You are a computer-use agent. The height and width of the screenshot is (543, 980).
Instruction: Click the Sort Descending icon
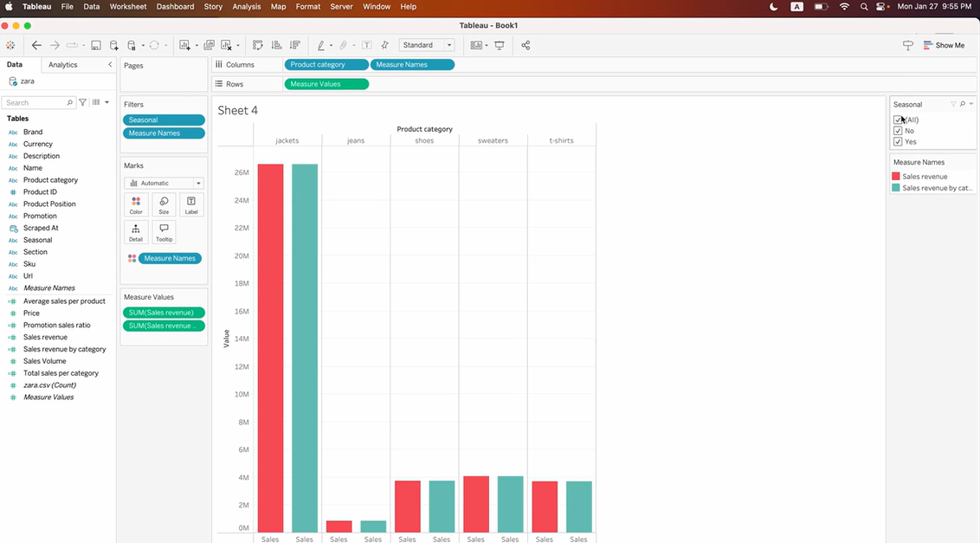[295, 45]
